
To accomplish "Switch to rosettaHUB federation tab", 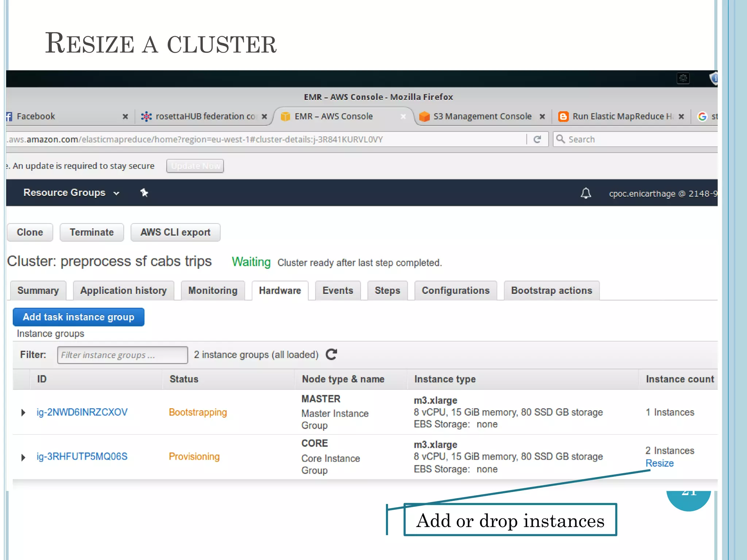I will 204,116.
